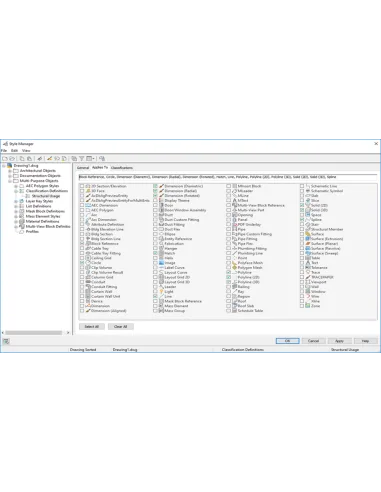Click the Apply button

pyautogui.click(x=339, y=341)
